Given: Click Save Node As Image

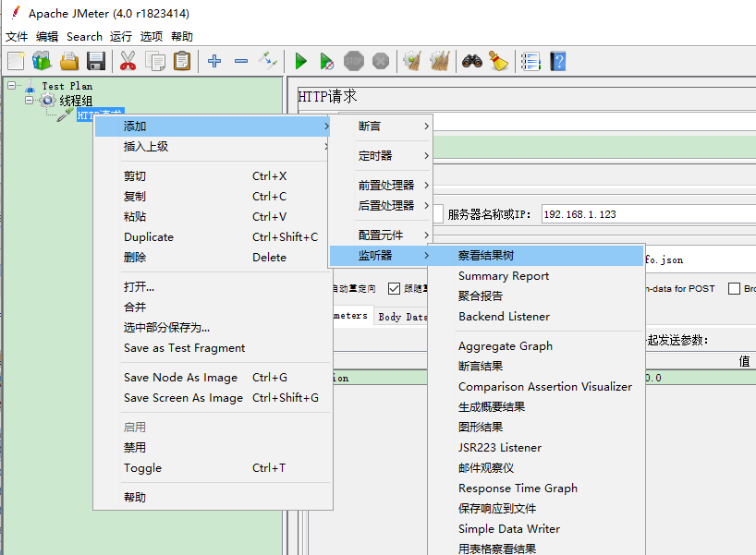Looking at the screenshot, I should click(x=213, y=377).
